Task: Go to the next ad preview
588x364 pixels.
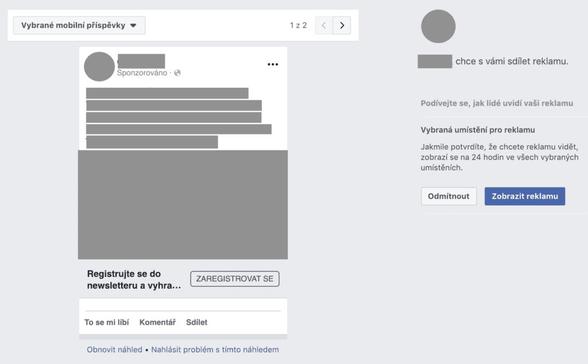Action: pyautogui.click(x=342, y=25)
